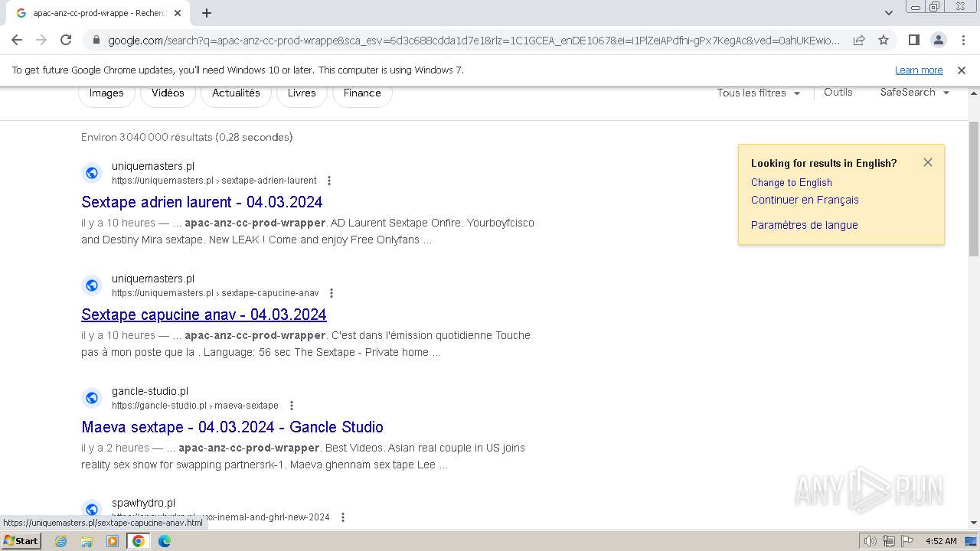980x551 pixels.
Task: Expand the SafeSearch dropdown
Action: coord(915,92)
